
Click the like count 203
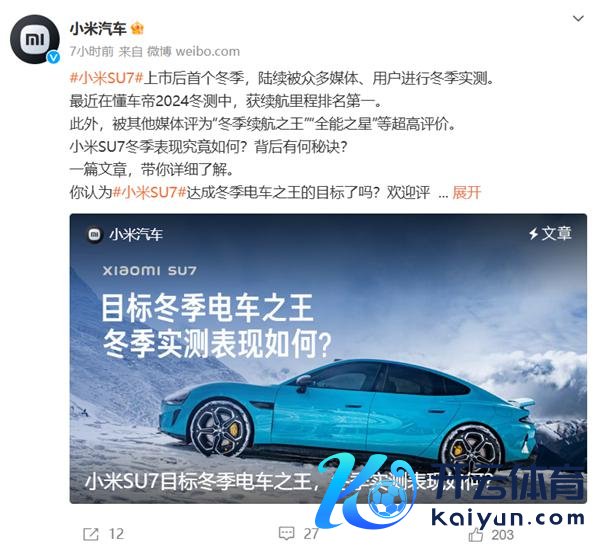tap(502, 535)
